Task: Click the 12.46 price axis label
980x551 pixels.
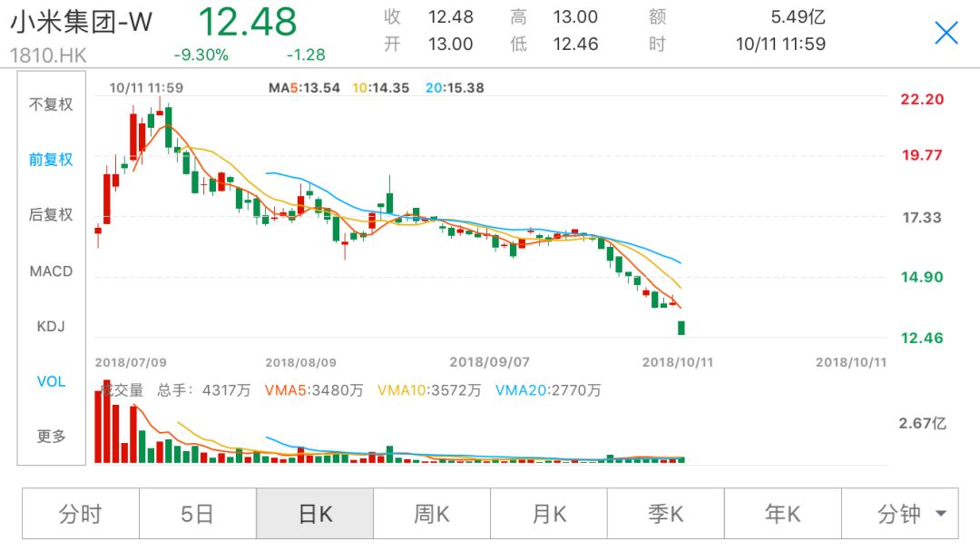Action: [x=922, y=339]
